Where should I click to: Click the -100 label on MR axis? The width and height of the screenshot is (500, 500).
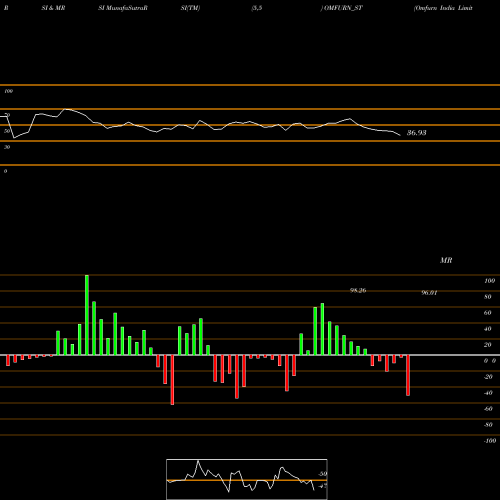490,441
